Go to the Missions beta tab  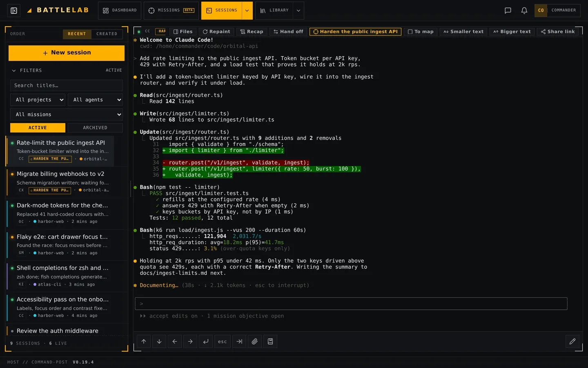tap(171, 11)
